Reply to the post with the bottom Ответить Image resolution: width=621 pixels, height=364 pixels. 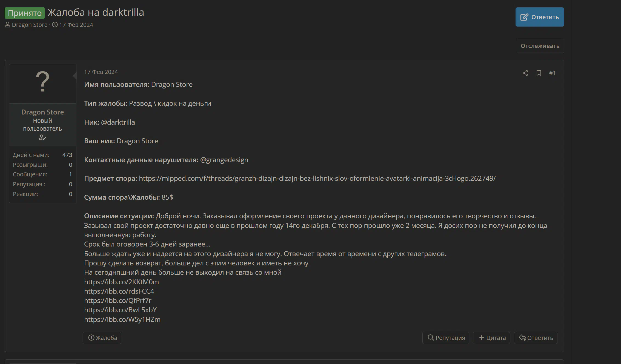(x=536, y=338)
